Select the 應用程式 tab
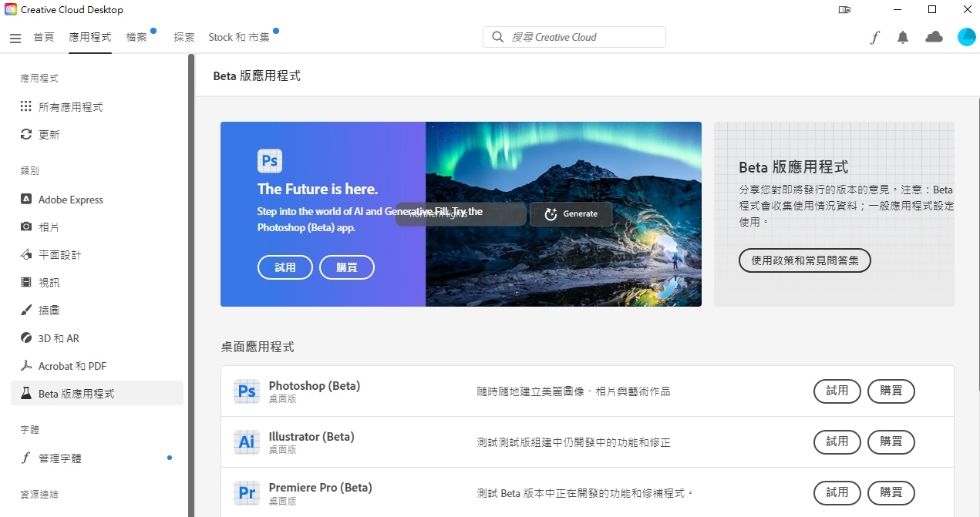The height and width of the screenshot is (517, 980). coord(90,37)
